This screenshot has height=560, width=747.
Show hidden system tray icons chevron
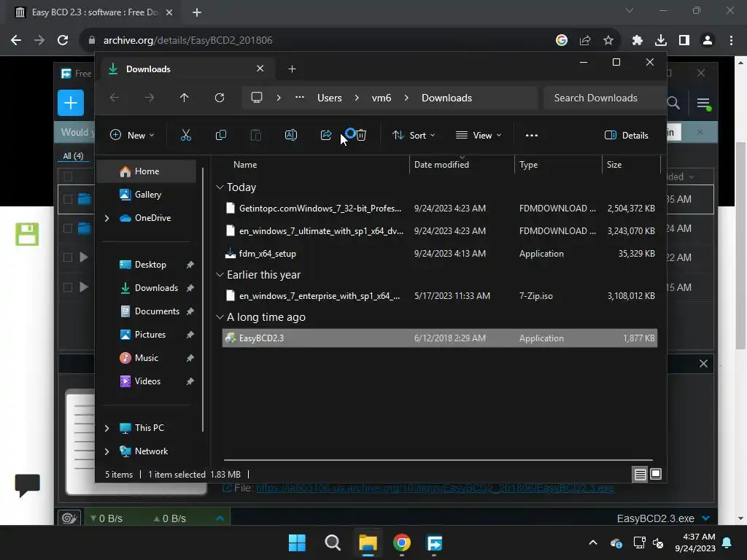click(592, 542)
